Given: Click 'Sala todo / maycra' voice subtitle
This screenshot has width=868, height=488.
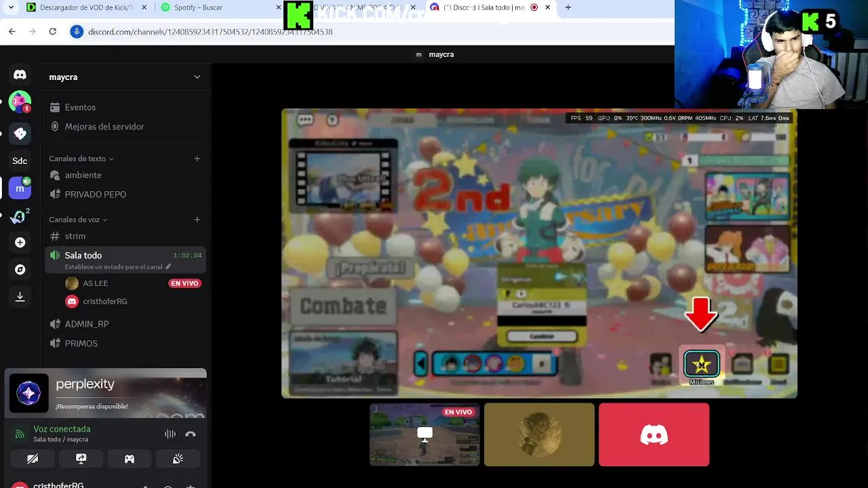Looking at the screenshot, I should [61, 439].
